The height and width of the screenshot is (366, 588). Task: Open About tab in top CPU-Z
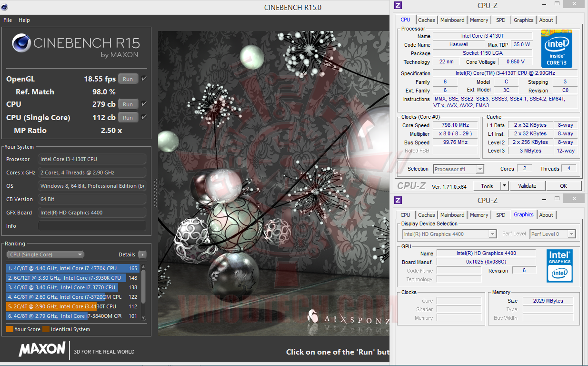(546, 20)
